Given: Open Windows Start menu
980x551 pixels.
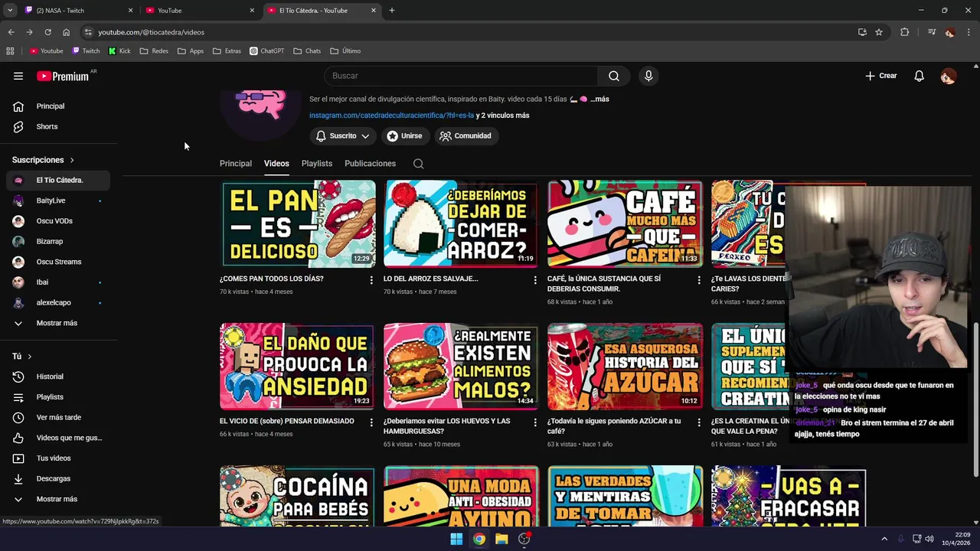Looking at the screenshot, I should pos(456,539).
